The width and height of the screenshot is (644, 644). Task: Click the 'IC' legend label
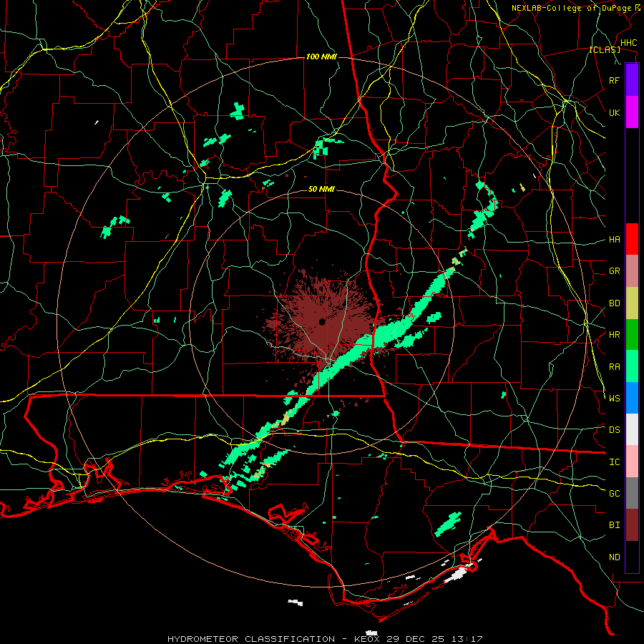(614, 462)
